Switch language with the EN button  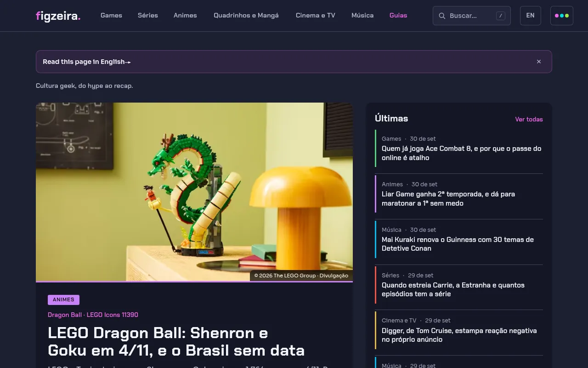(x=531, y=16)
